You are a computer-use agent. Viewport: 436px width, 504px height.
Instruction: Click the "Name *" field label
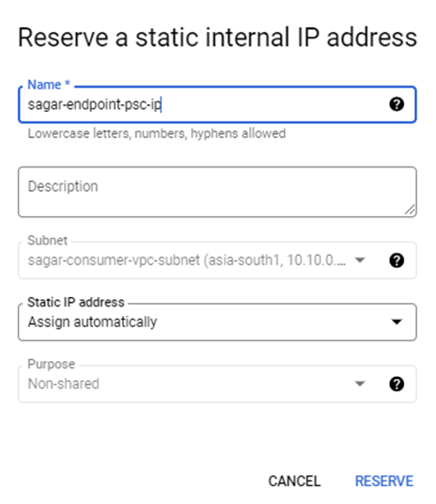49,85
